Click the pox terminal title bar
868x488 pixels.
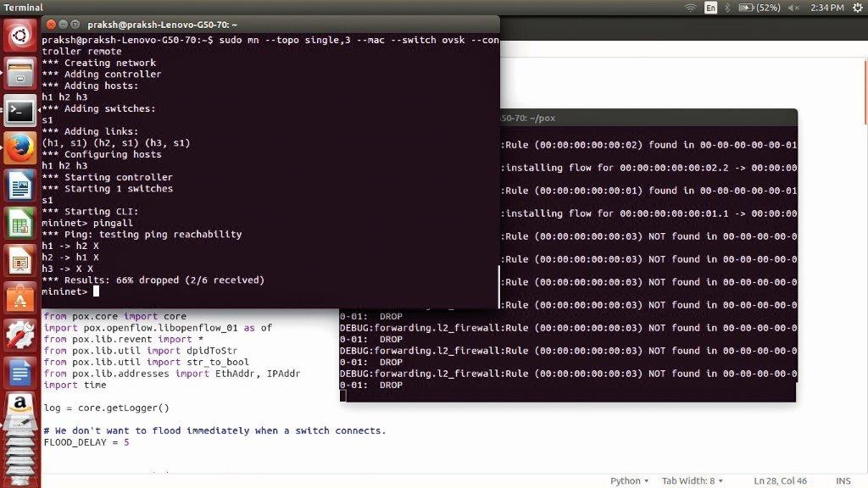pos(648,118)
